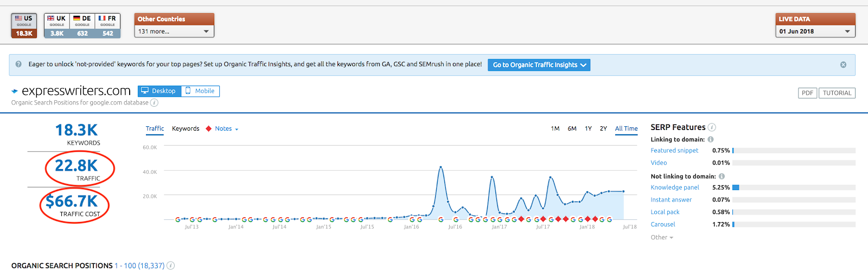The width and height of the screenshot is (868, 273).
Task: Switch to the DE Google database
Action: point(82,25)
